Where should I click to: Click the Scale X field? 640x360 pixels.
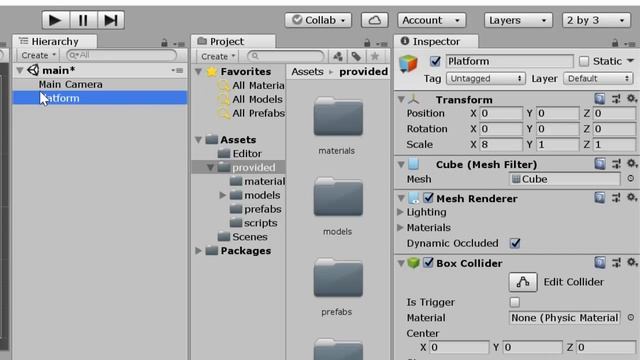coord(501,144)
